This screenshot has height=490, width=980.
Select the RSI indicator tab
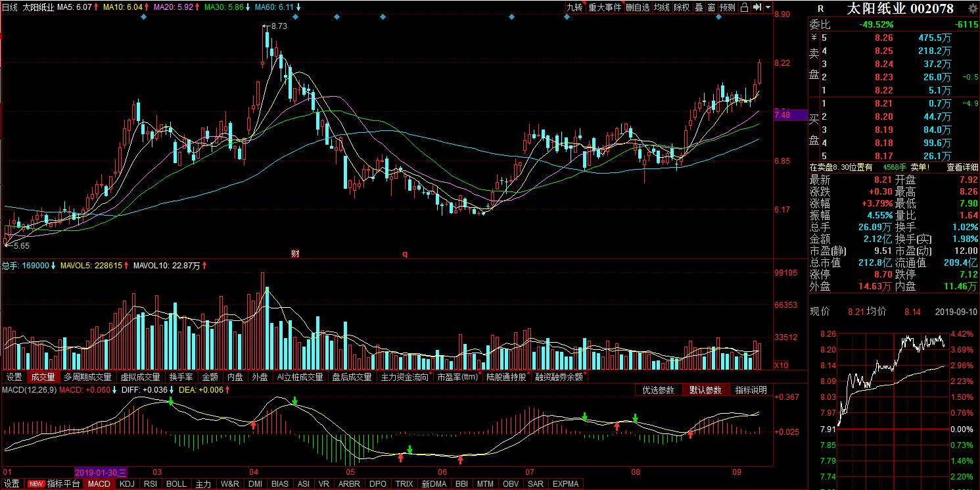[x=151, y=484]
